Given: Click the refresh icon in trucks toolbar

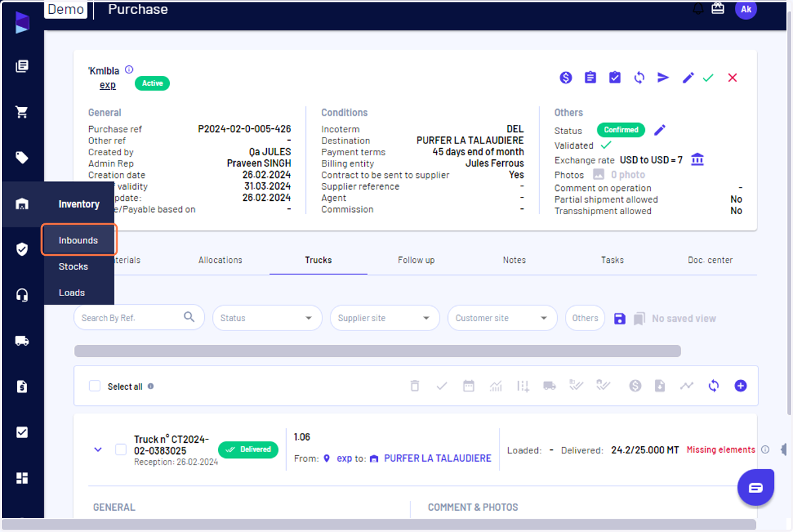Looking at the screenshot, I should [x=714, y=386].
